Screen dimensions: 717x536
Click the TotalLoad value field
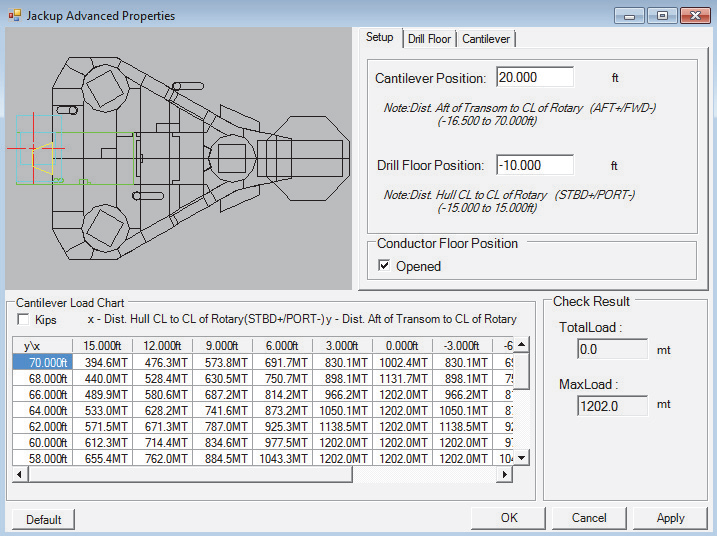point(612,349)
